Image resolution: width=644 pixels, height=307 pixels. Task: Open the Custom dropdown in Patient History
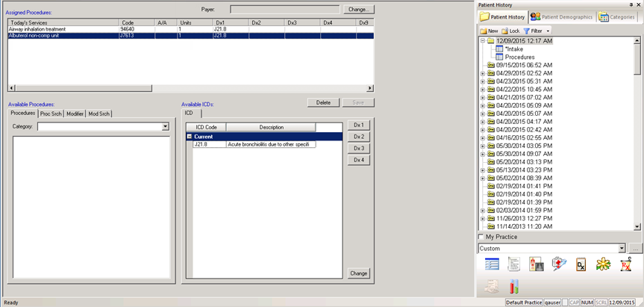622,248
